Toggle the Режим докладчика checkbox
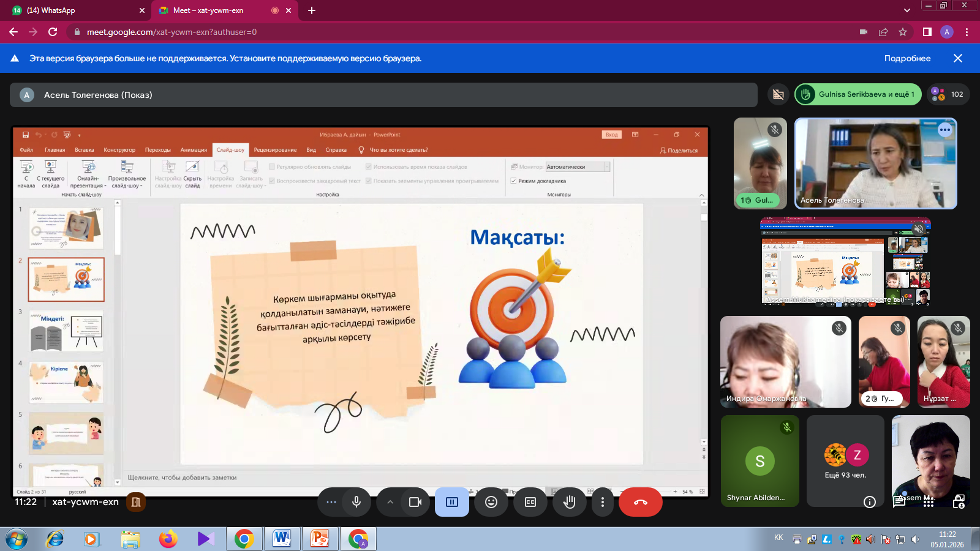 coord(514,181)
